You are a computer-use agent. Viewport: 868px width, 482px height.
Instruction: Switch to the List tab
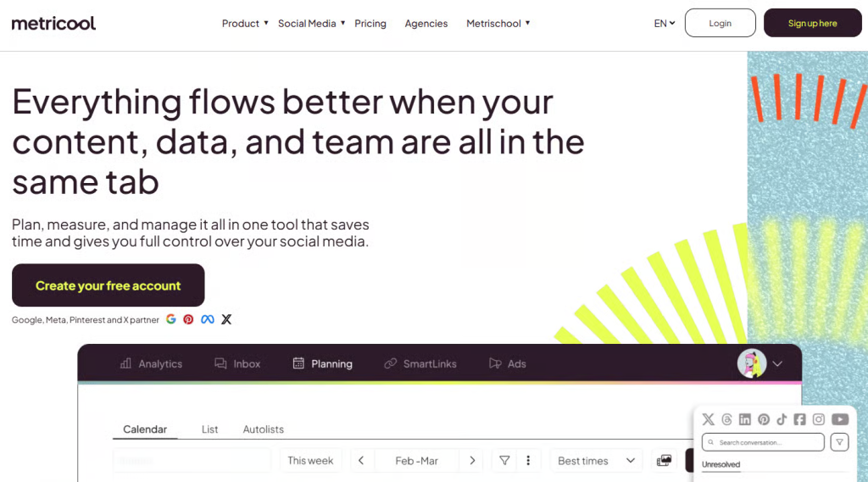(210, 429)
